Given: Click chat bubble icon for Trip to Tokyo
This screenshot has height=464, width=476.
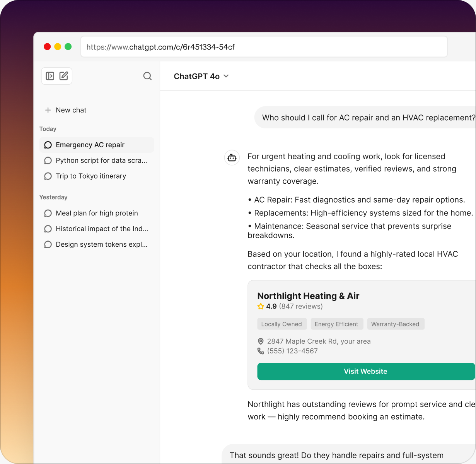Looking at the screenshot, I should click(48, 176).
